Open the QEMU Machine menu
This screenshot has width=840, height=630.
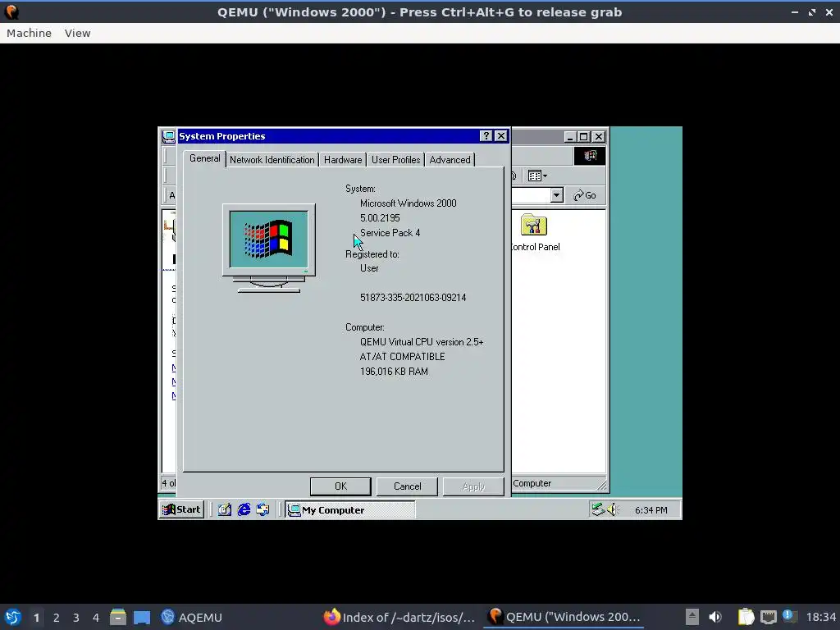29,33
